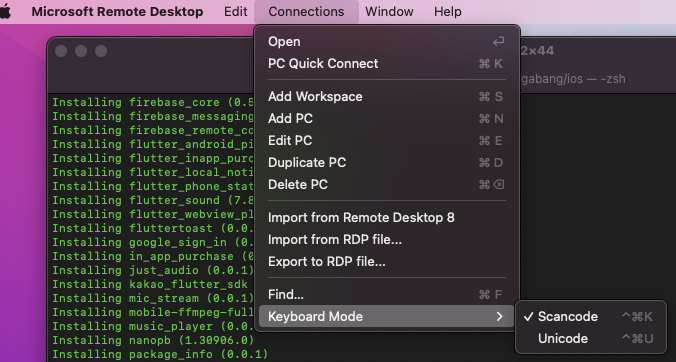The width and height of the screenshot is (676, 362).
Task: Select Add Workspace menu entry
Action: (387, 97)
